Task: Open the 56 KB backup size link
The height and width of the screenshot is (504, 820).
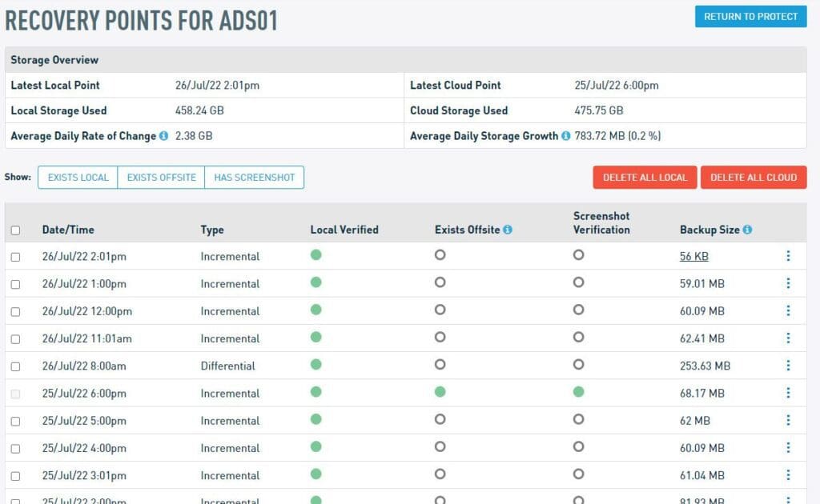Action: [x=693, y=257]
